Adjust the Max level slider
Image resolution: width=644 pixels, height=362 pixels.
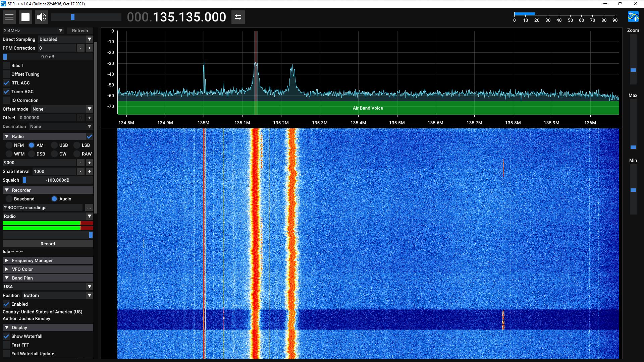coord(633,124)
